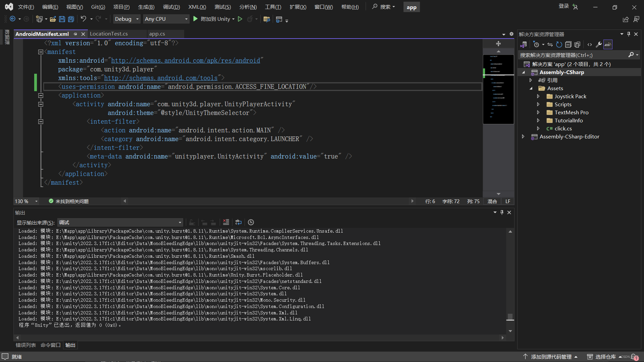Expand the Scripts folder node
This screenshot has width=644, height=362.
point(538,105)
